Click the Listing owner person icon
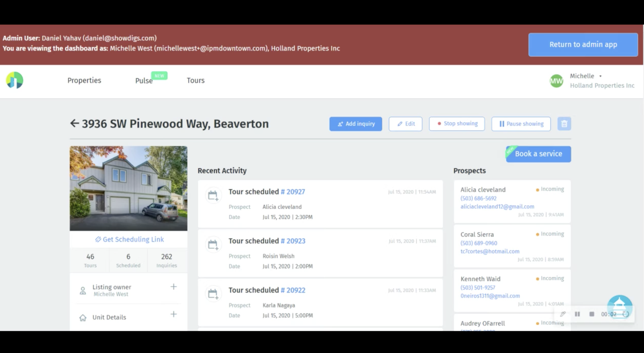Image resolution: width=644 pixels, height=353 pixels. [83, 290]
